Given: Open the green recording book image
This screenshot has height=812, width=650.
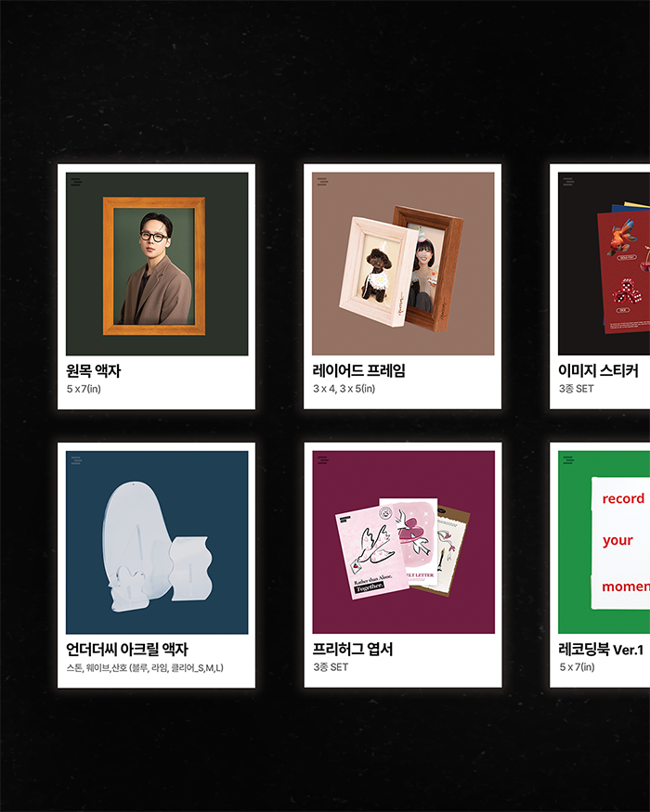Looking at the screenshot, I should click(604, 542).
